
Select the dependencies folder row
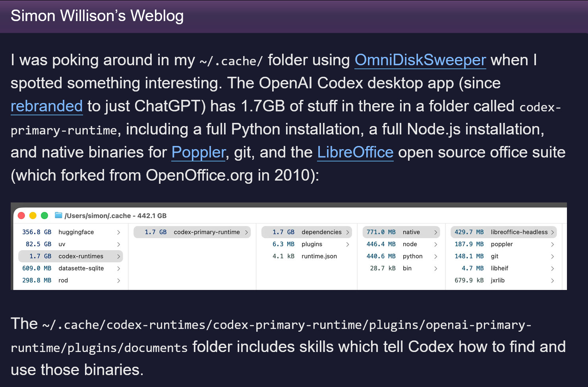pyautogui.click(x=307, y=232)
